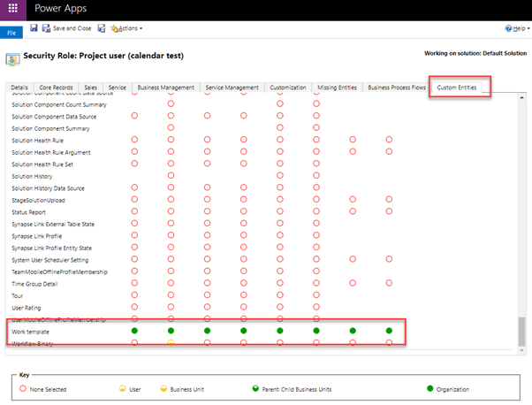The image size is (532, 405).
Task: Expand the Help dropdown arrow
Action: tap(528, 29)
